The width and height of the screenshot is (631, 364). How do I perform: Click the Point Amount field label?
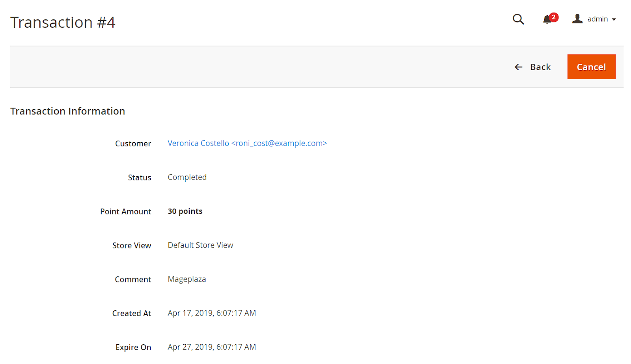coord(125,211)
